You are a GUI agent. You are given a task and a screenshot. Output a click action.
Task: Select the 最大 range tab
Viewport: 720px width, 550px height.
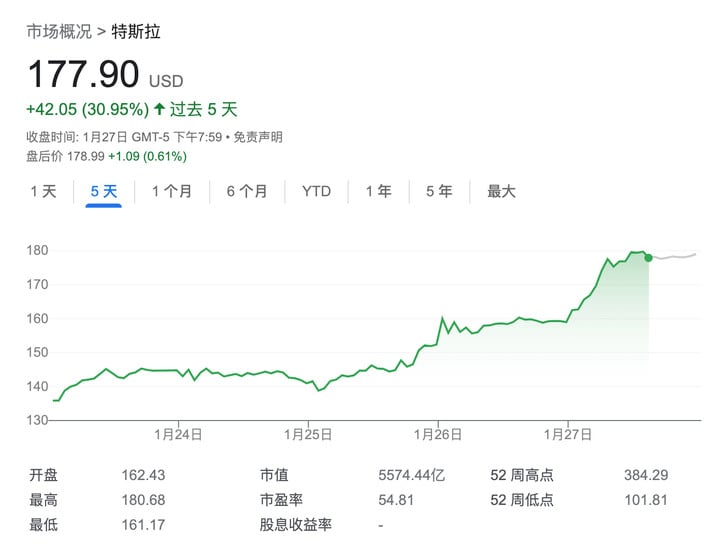coord(501,191)
